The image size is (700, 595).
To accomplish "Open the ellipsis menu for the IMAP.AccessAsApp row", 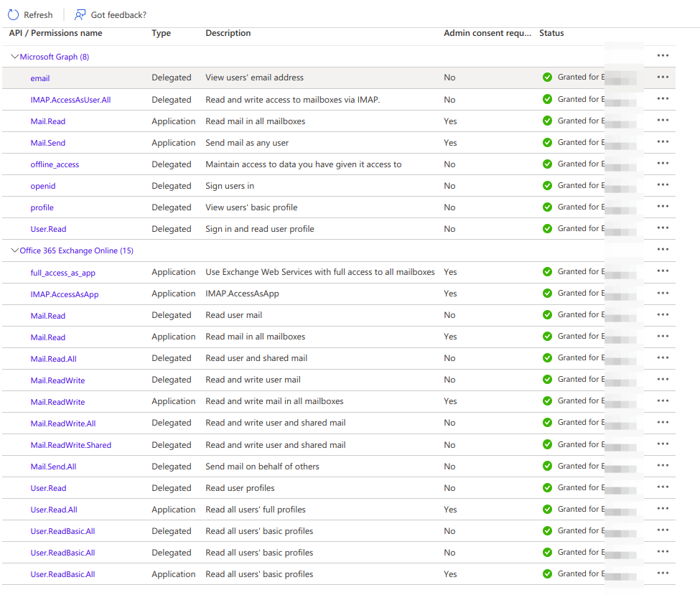I will 663,293.
